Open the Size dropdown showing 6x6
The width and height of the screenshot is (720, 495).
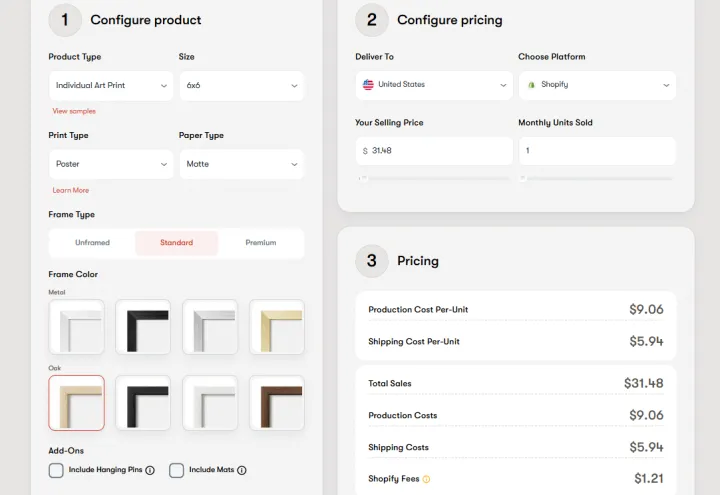(242, 85)
